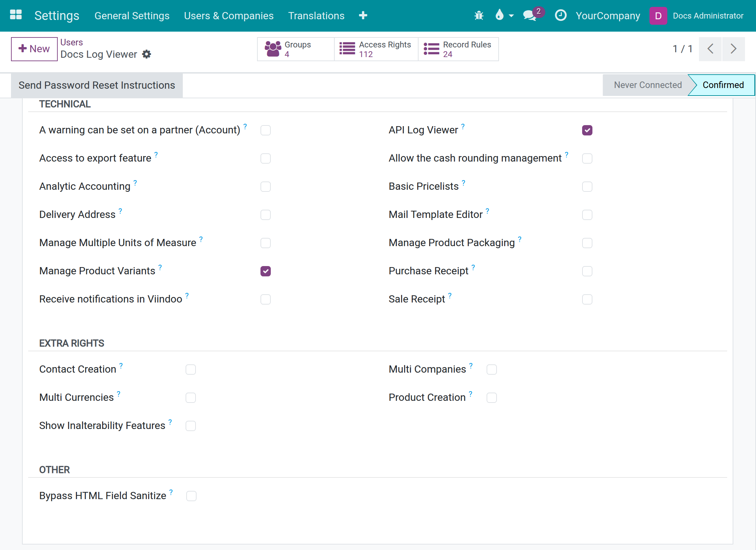The image size is (756, 550).
Task: Open activities clock icon
Action: (x=560, y=15)
